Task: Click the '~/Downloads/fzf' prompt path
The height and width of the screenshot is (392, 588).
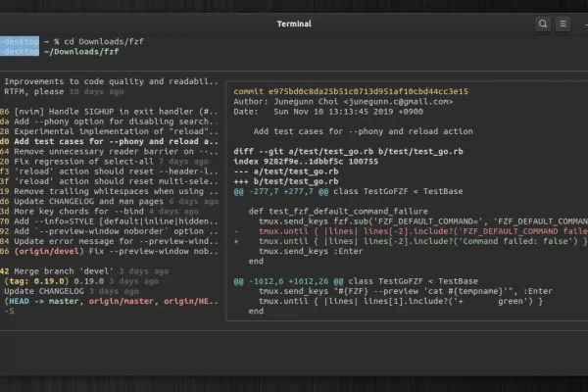Action: pyautogui.click(x=81, y=52)
